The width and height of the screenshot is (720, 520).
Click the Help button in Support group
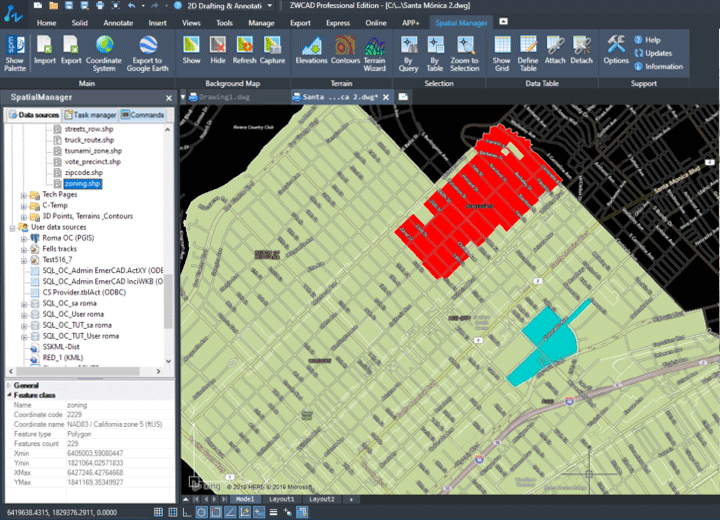(x=647, y=40)
